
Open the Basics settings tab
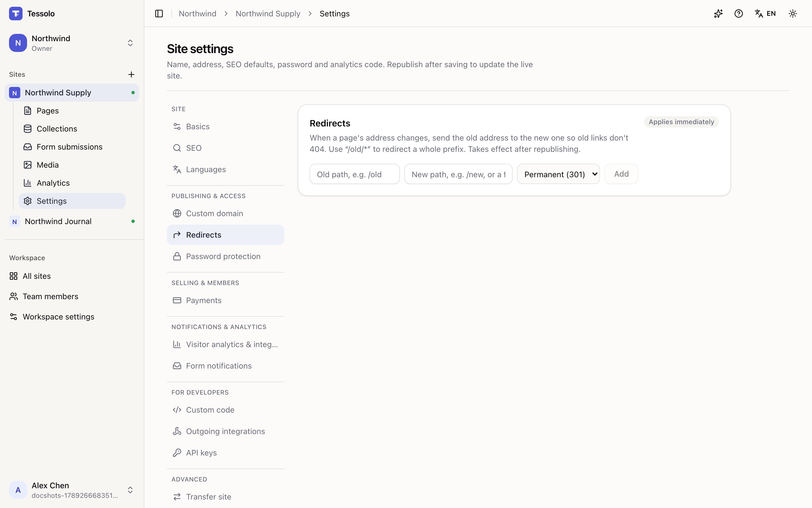point(226,127)
